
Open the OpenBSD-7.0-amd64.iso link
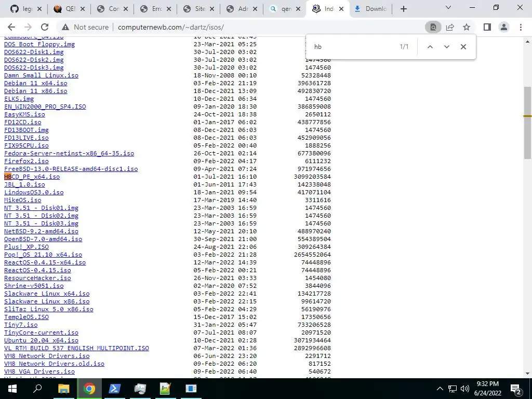click(43, 239)
